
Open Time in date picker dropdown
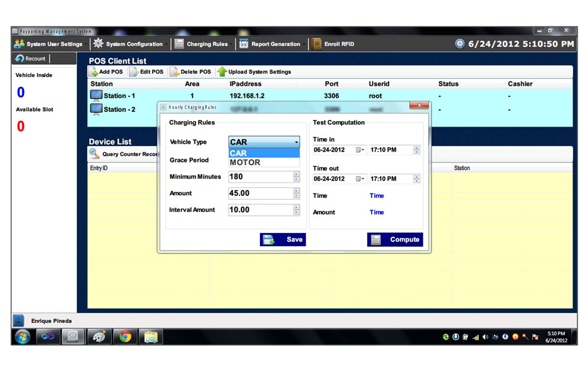pos(360,150)
